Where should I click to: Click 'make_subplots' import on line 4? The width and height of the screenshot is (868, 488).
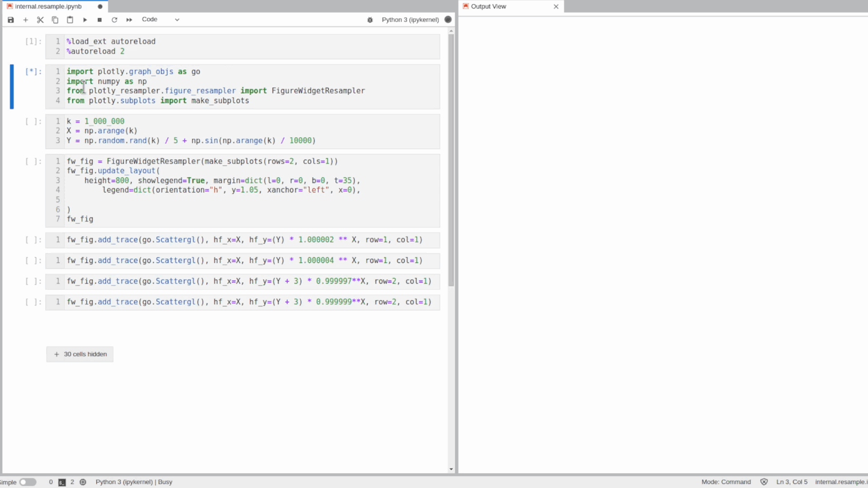220,101
